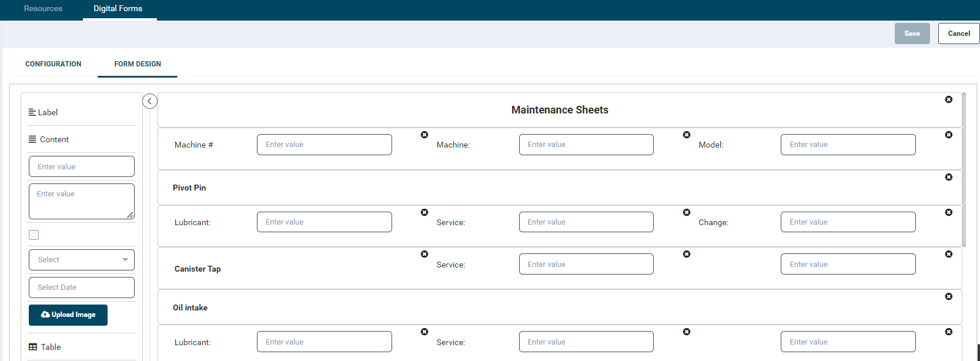Remove the Pivot Pin section header
980x361 pixels.
[948, 178]
